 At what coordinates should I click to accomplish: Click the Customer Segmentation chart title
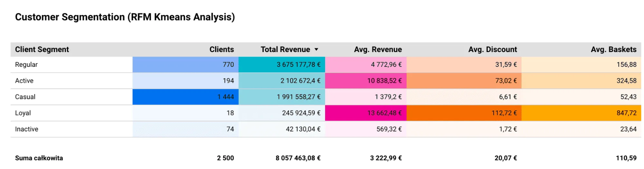[x=125, y=17]
